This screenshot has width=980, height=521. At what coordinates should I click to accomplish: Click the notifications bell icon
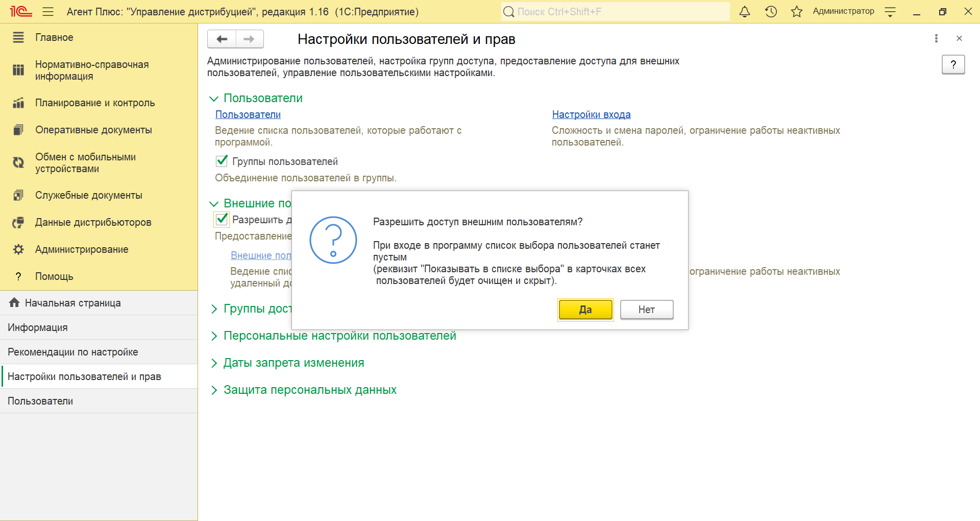[x=745, y=12]
